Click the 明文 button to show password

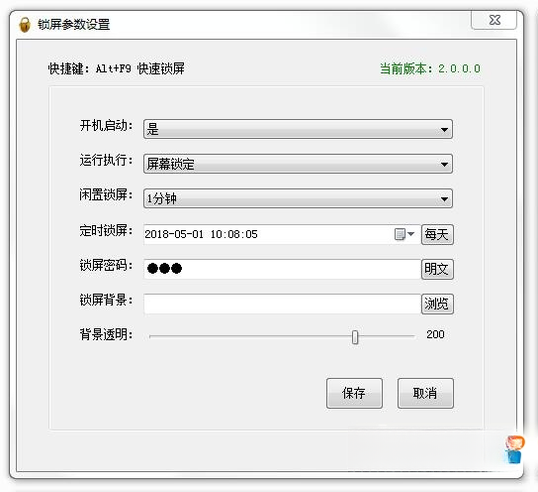coord(437,269)
